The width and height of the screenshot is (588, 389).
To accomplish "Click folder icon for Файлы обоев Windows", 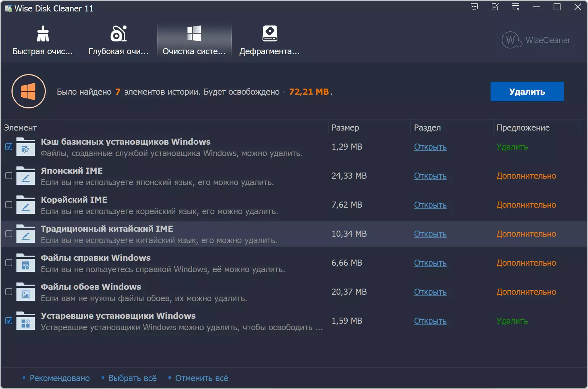I will tap(26, 292).
